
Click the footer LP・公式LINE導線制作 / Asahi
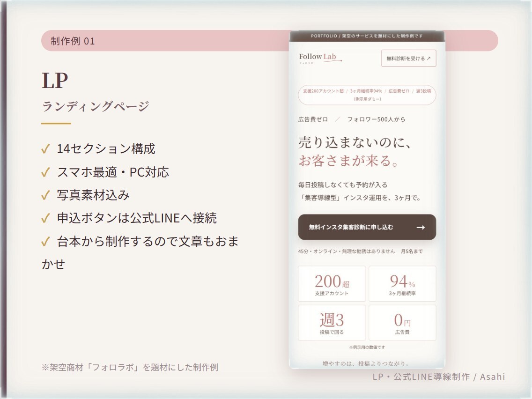tap(439, 377)
